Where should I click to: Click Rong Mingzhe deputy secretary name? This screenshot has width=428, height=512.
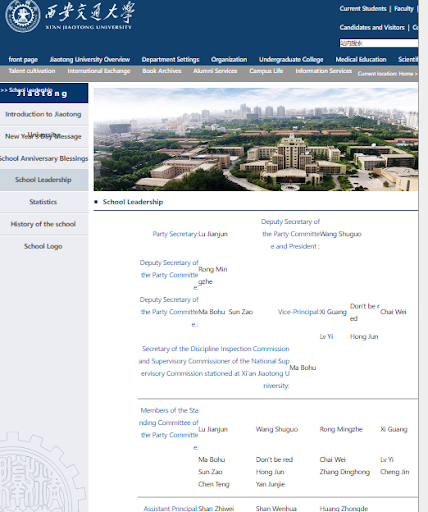pos(213,275)
